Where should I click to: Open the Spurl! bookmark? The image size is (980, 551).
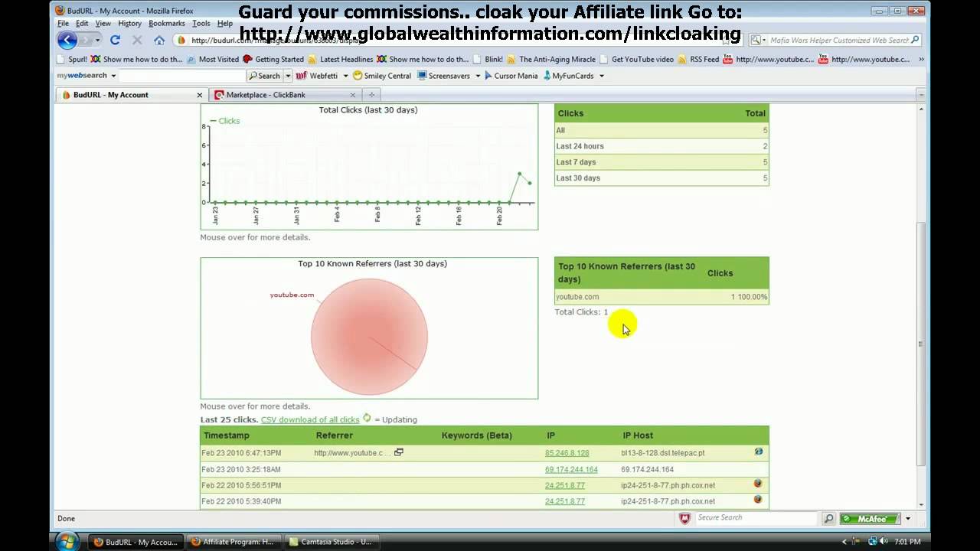click(x=72, y=59)
